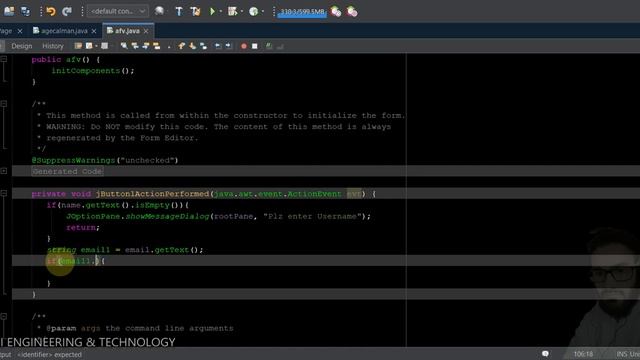640x360 pixels.
Task: Close the agecalman.java tab
Action: tap(94, 31)
